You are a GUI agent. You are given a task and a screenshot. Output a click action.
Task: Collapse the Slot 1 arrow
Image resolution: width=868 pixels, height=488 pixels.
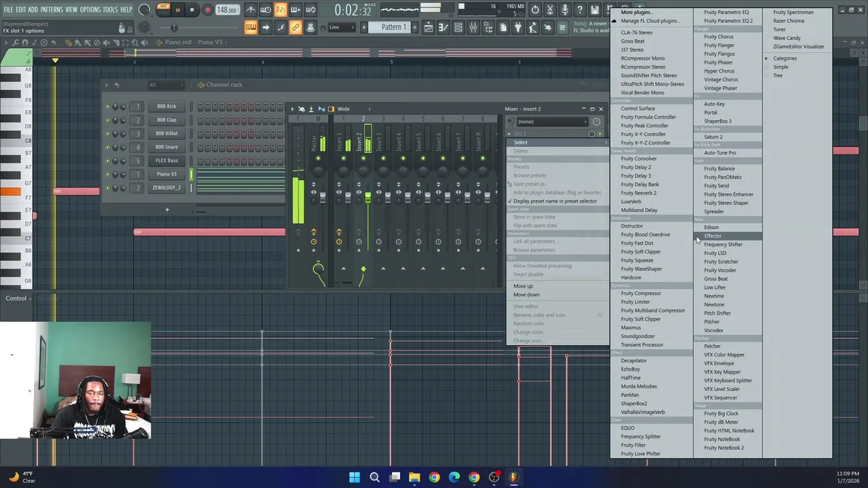[509, 134]
